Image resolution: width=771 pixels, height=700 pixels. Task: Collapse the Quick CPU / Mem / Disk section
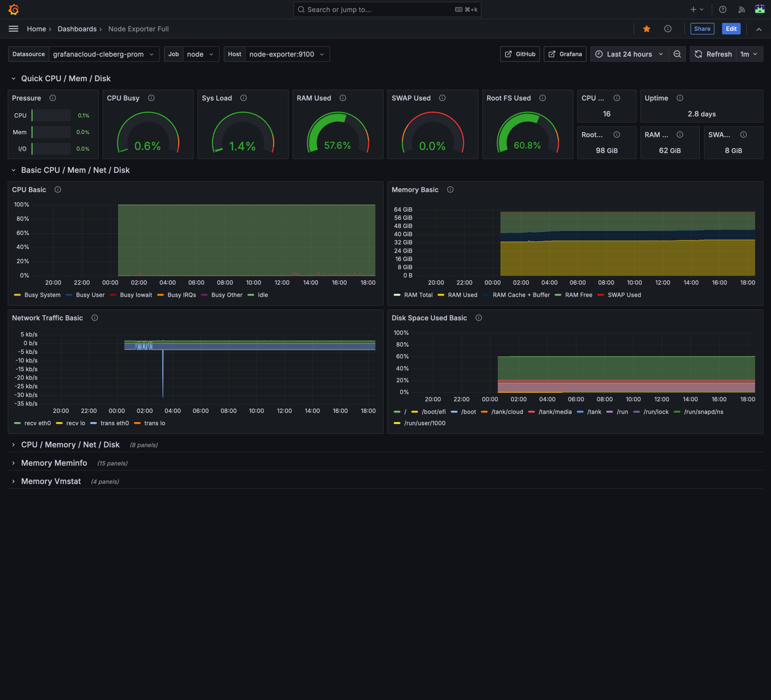(14, 78)
